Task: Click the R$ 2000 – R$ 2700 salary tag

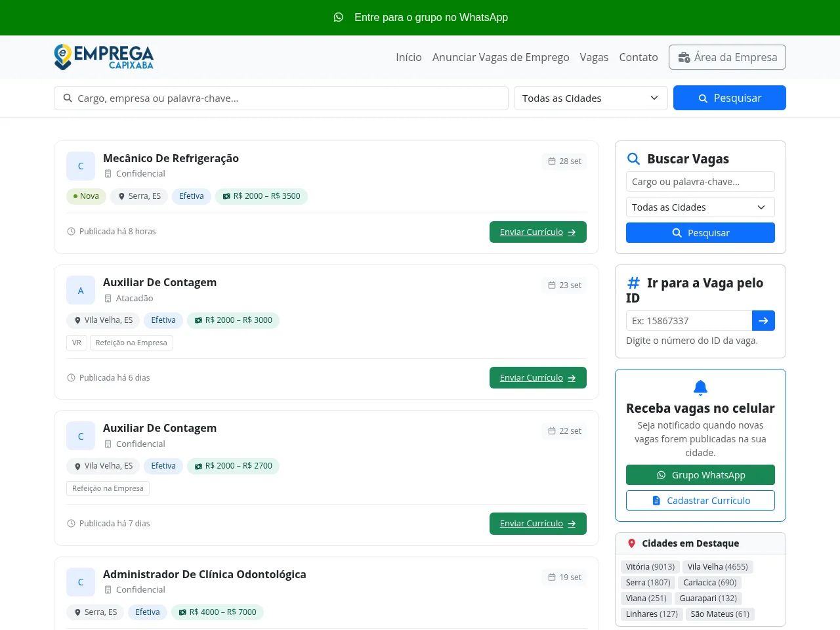Action: pos(233,466)
